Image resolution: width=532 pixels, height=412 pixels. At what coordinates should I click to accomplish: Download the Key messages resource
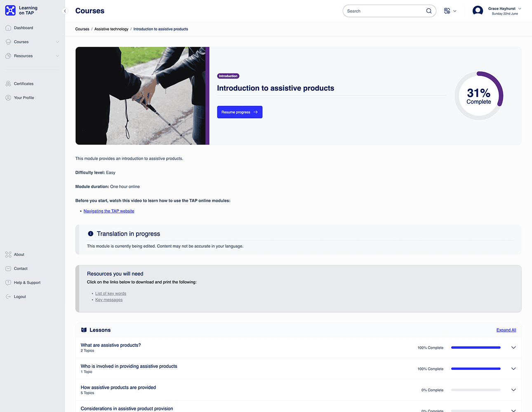[x=109, y=300]
